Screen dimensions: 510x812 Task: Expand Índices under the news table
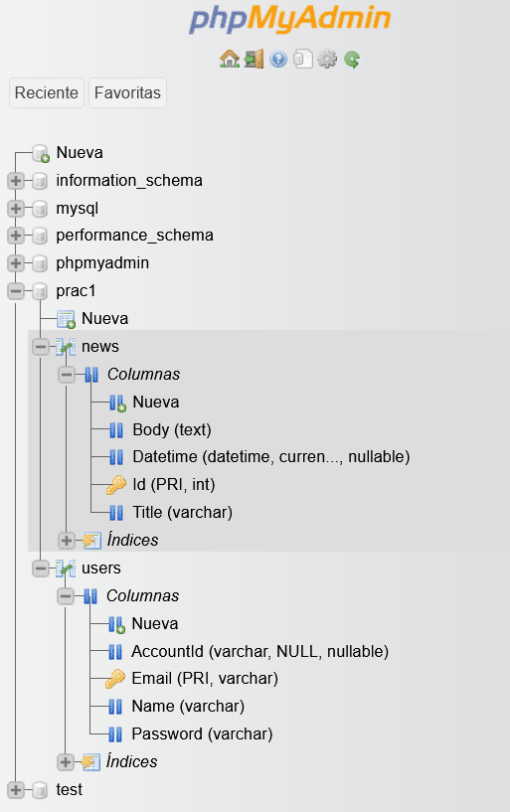pyautogui.click(x=67, y=541)
